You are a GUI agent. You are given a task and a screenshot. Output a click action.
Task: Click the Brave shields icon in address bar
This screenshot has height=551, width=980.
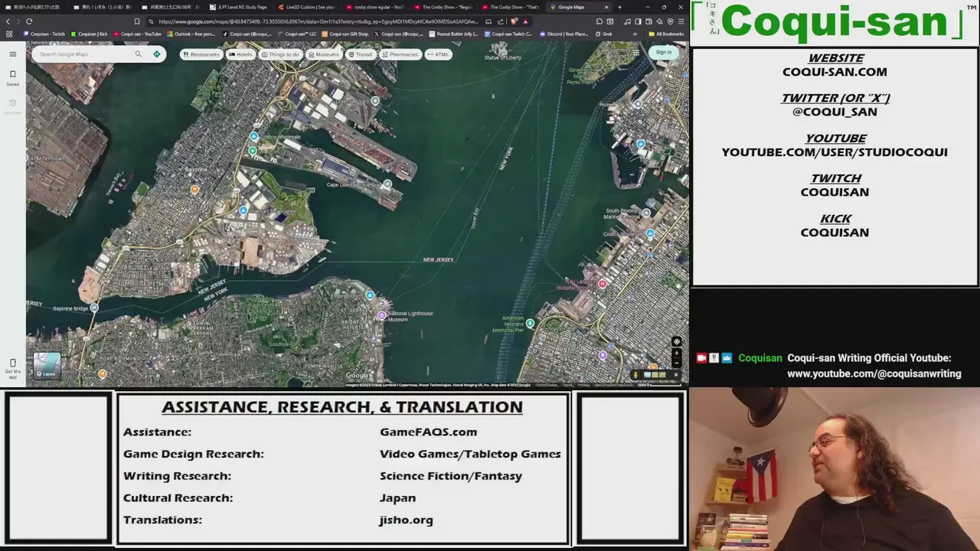coord(514,21)
